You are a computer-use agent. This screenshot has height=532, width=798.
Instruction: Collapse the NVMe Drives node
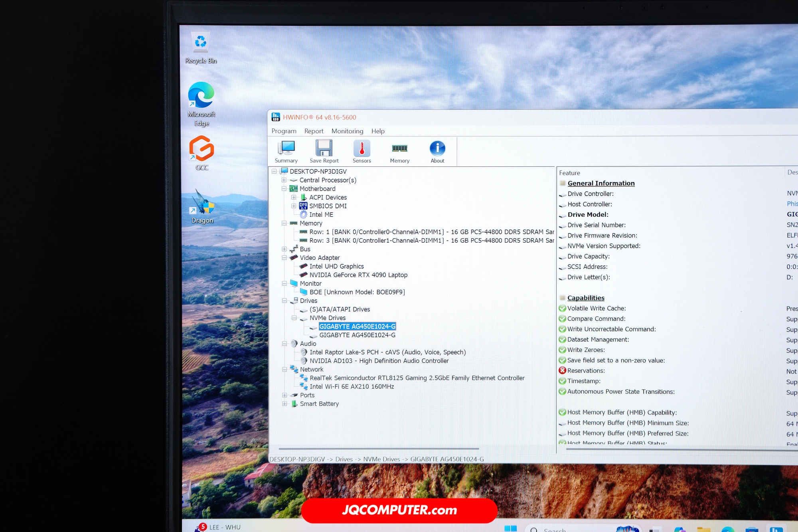[294, 318]
